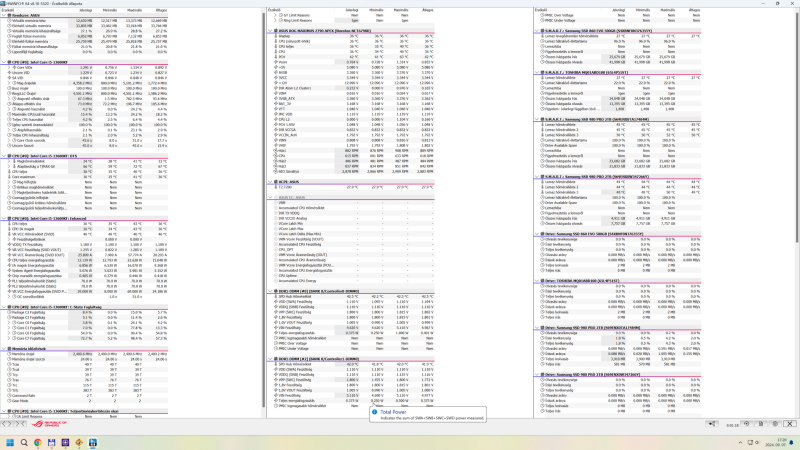Show hidden system tray icons
This screenshot has width=800, height=450.
coord(740,442)
